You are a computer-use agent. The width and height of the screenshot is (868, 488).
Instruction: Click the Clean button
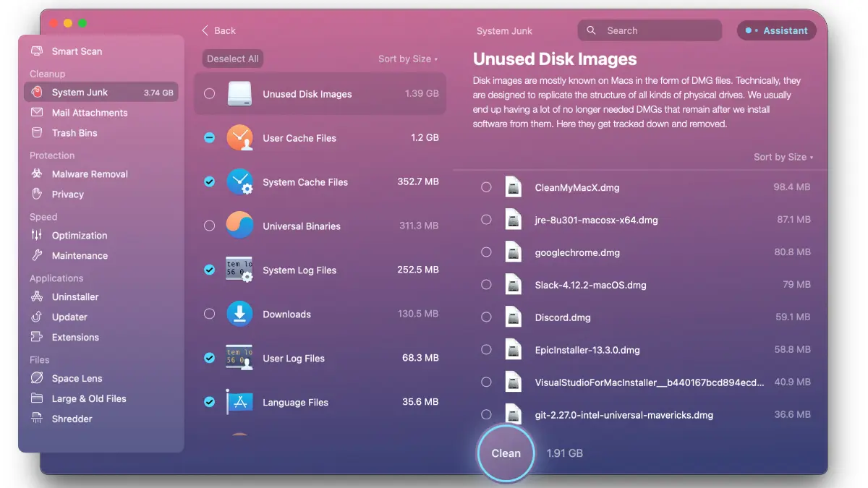coord(506,453)
